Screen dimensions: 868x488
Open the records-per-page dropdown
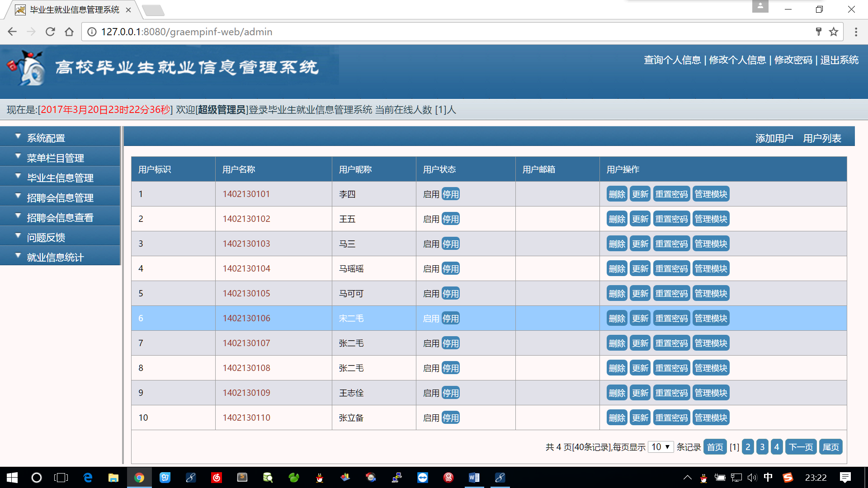point(660,447)
